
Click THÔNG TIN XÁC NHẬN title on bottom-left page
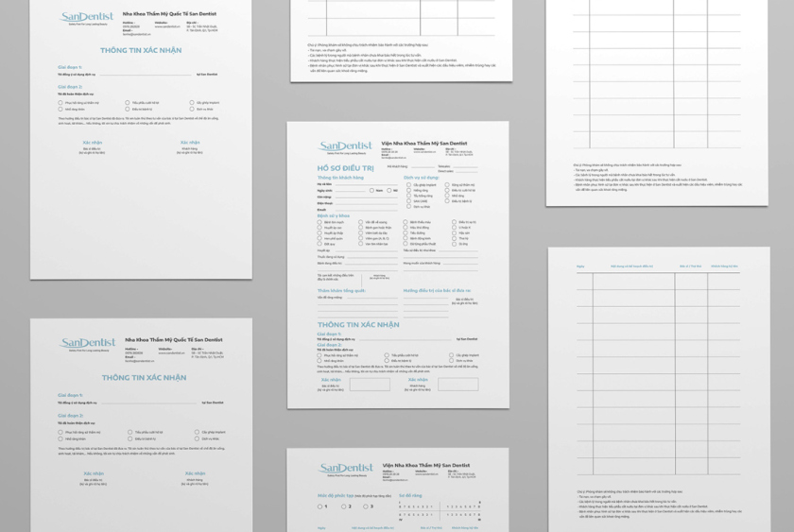click(x=144, y=377)
